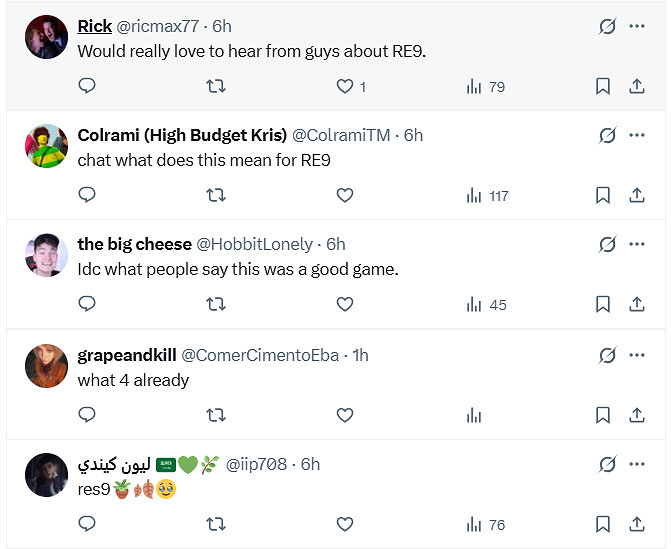View analytics on Colrami's tweet
The height and width of the screenshot is (549, 671).
click(x=486, y=196)
